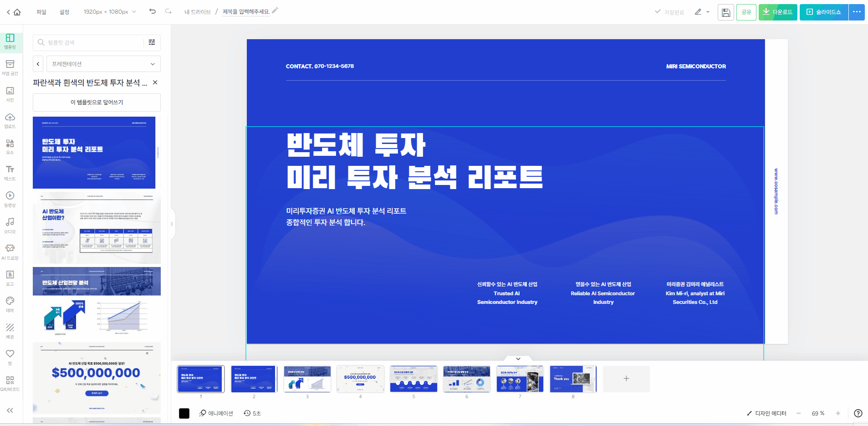868x426 pixels.
Task: Redo the last undone action
Action: coord(168,11)
